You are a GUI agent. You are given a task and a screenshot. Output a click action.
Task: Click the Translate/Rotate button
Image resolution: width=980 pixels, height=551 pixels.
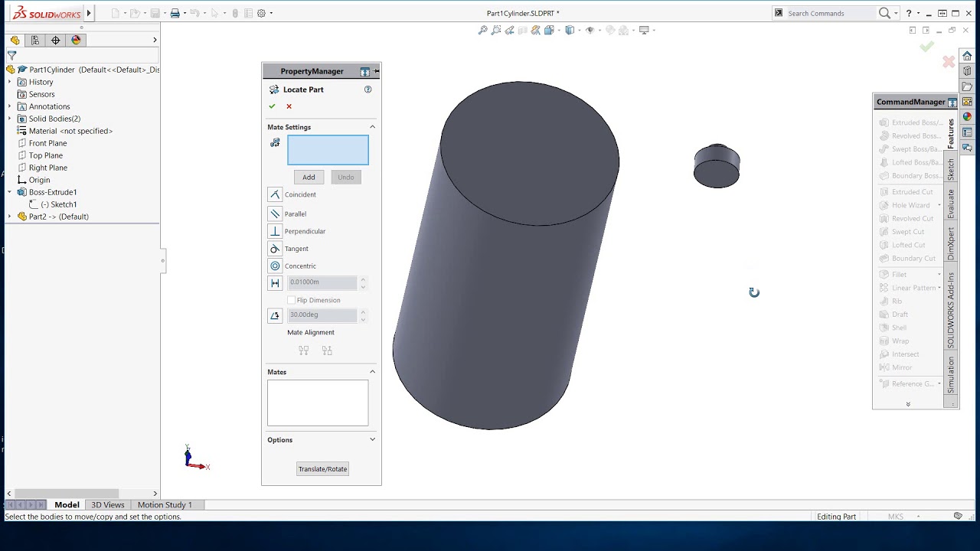pos(322,469)
